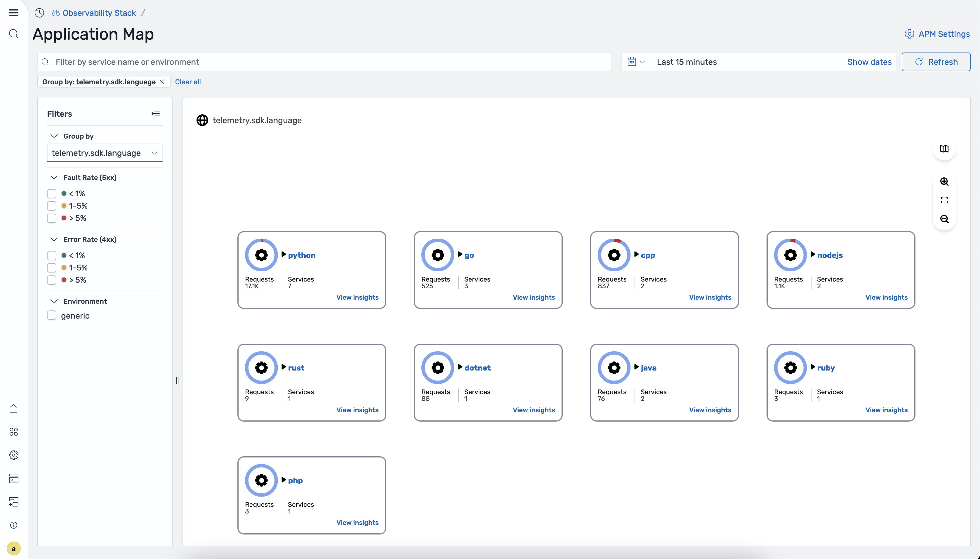Zoom out on the application map
Image resolution: width=980 pixels, height=559 pixels.
click(x=945, y=219)
